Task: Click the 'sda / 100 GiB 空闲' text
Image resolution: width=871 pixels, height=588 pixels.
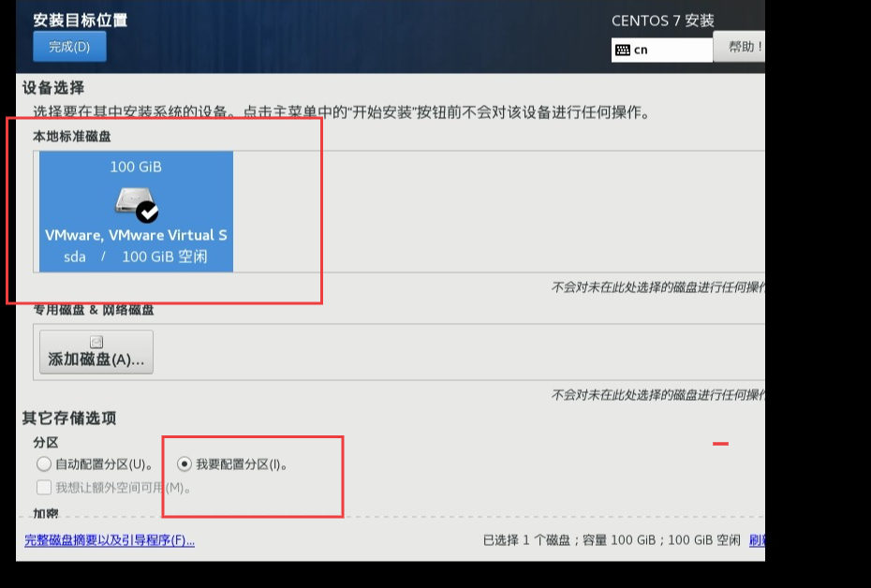Action: click(x=136, y=257)
